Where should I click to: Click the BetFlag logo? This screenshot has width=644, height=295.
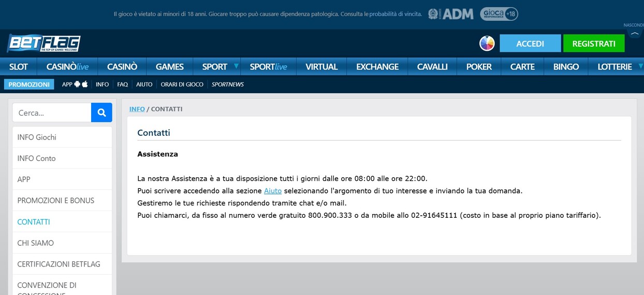click(x=44, y=43)
